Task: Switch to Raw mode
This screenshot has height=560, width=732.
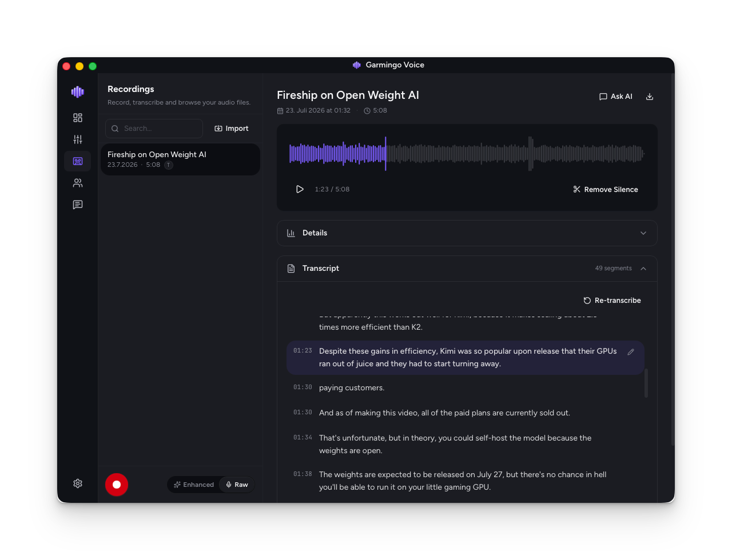Action: click(237, 485)
